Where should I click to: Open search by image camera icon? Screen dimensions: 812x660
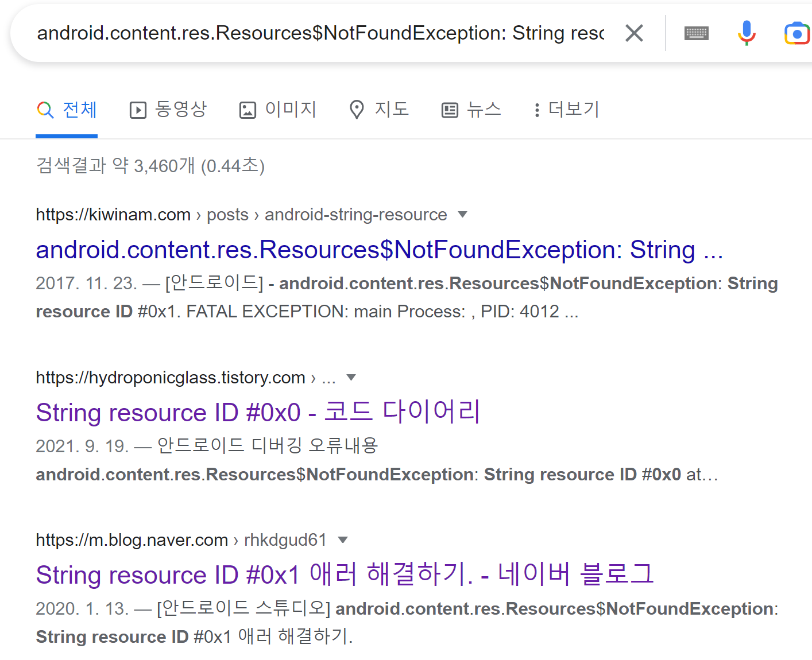pyautogui.click(x=798, y=33)
